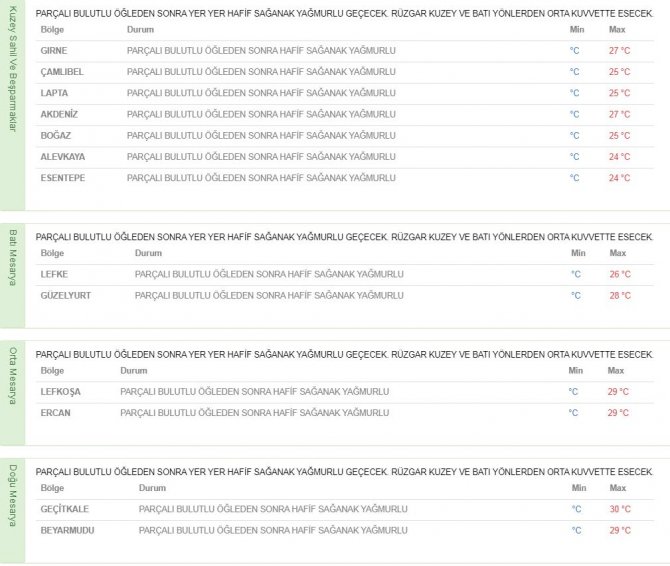Click the BOĞAZ region name
Screen dimensions: 670x566
tap(55, 135)
